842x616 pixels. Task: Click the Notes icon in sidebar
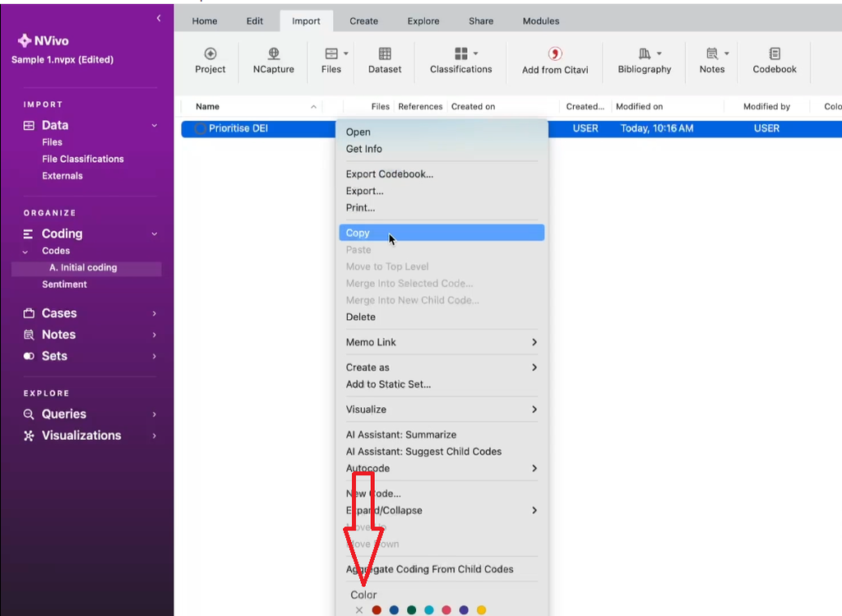(x=29, y=335)
